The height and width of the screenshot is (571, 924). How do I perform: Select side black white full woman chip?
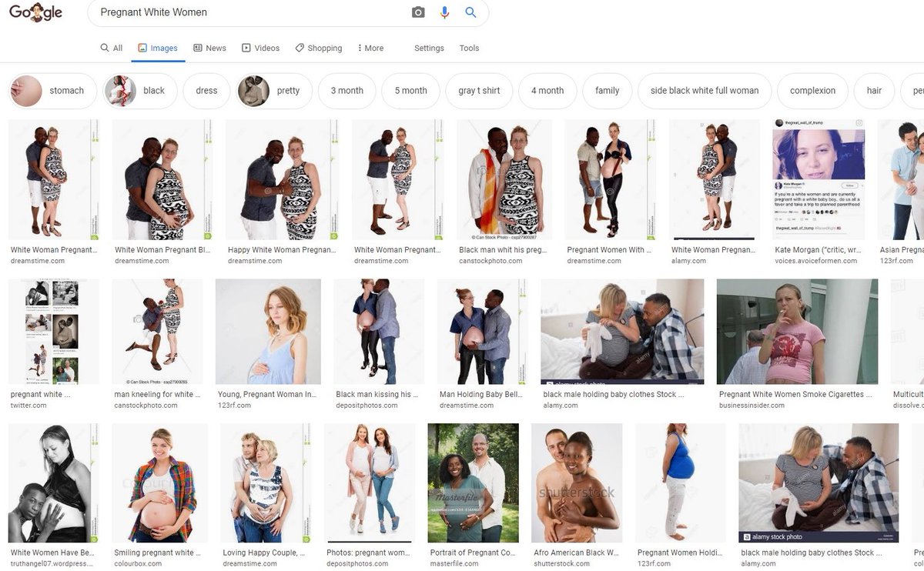(x=705, y=91)
